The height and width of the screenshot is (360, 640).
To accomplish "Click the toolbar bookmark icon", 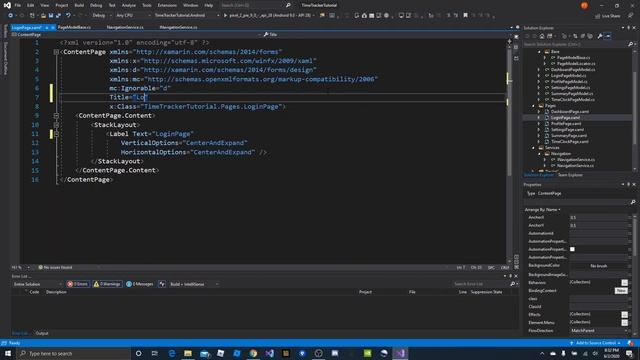I will 465,16.
